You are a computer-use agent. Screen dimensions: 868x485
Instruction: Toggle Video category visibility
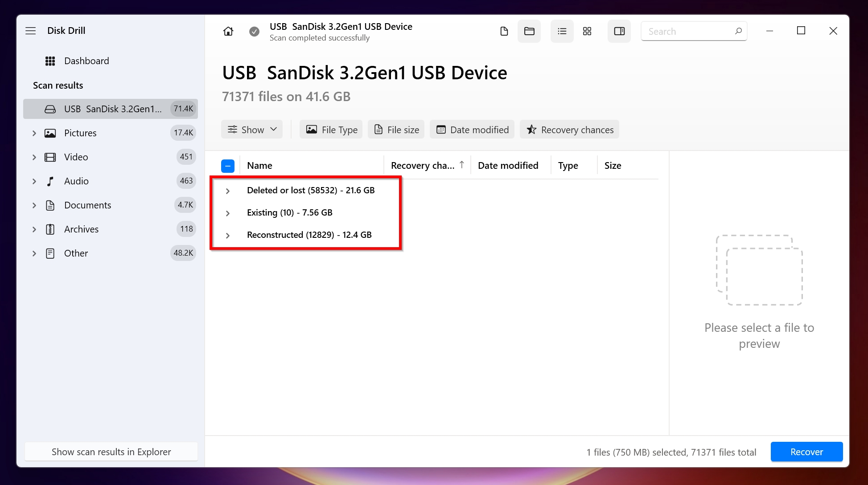coord(35,157)
